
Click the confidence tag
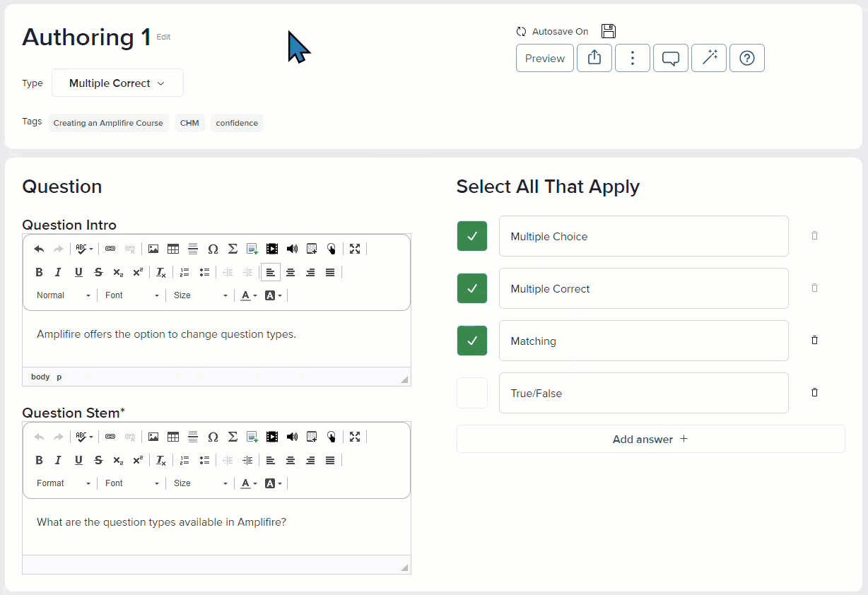[237, 123]
